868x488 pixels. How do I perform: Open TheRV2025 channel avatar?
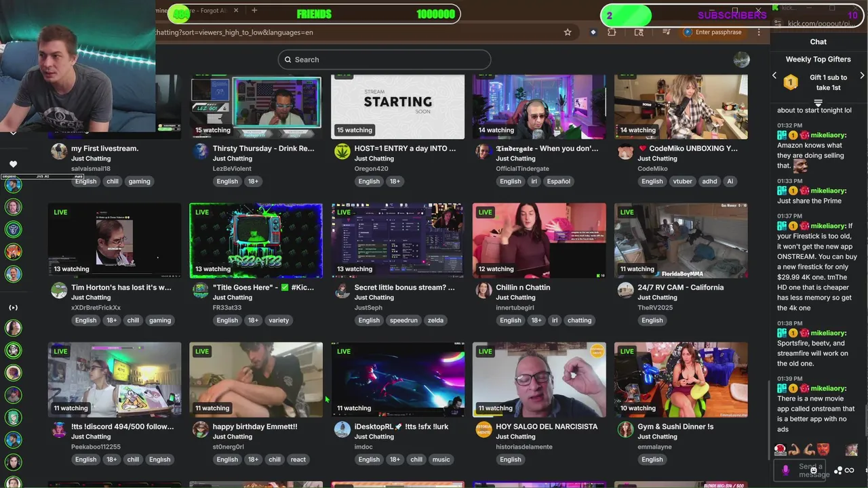(x=625, y=290)
